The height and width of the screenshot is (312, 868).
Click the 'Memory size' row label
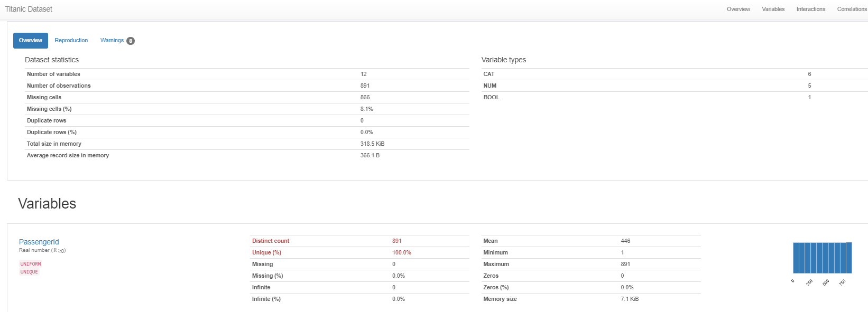click(500, 299)
